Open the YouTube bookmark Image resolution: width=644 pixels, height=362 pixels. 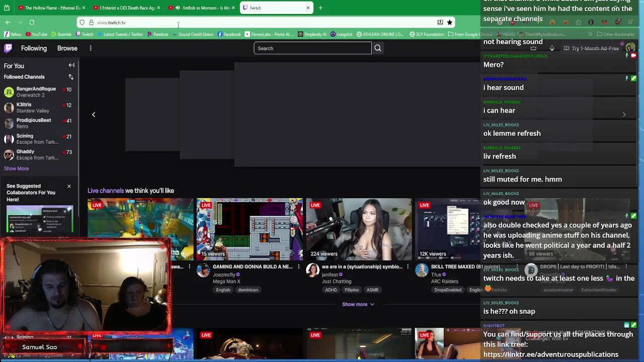point(36,34)
